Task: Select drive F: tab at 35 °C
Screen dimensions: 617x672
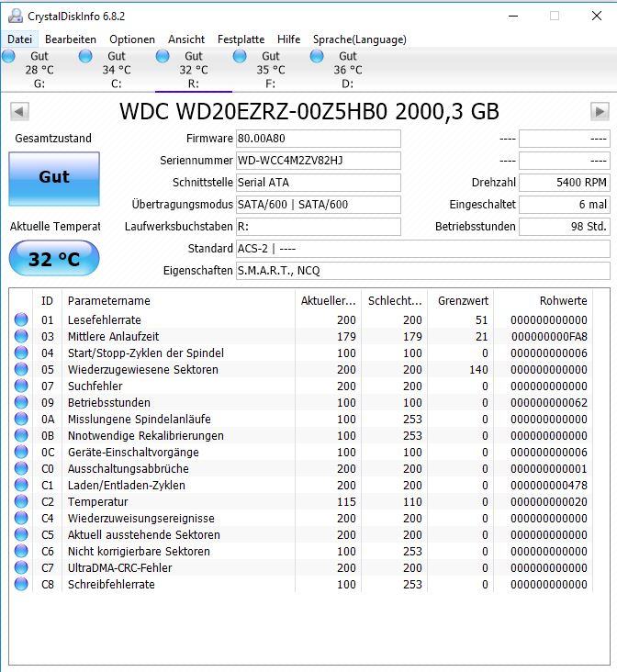Action: pos(271,70)
